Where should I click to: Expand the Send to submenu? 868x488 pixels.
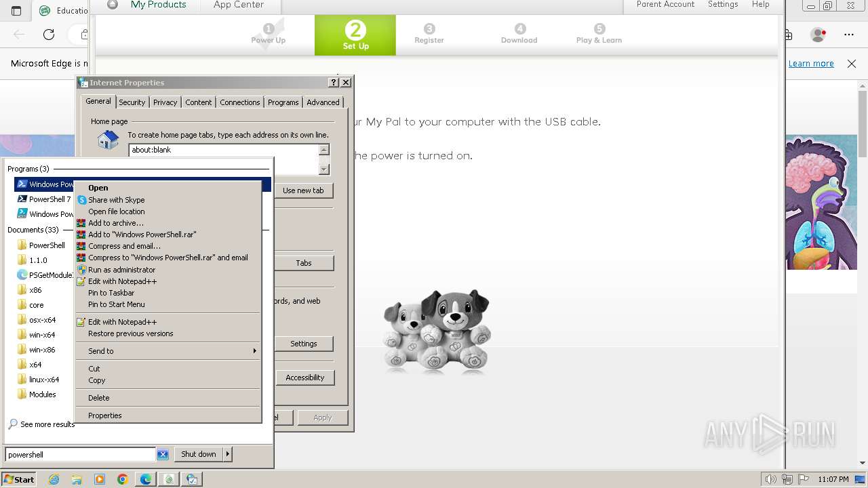(167, 351)
